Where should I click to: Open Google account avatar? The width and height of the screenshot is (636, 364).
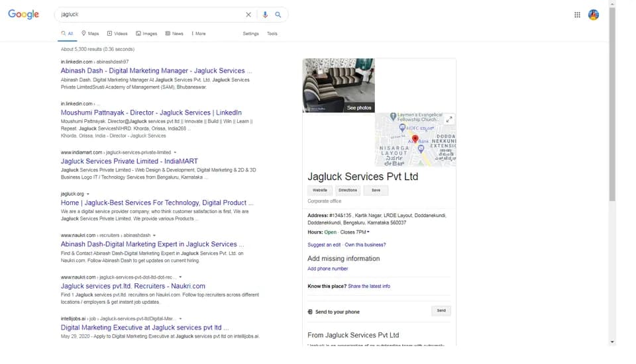coord(594,15)
